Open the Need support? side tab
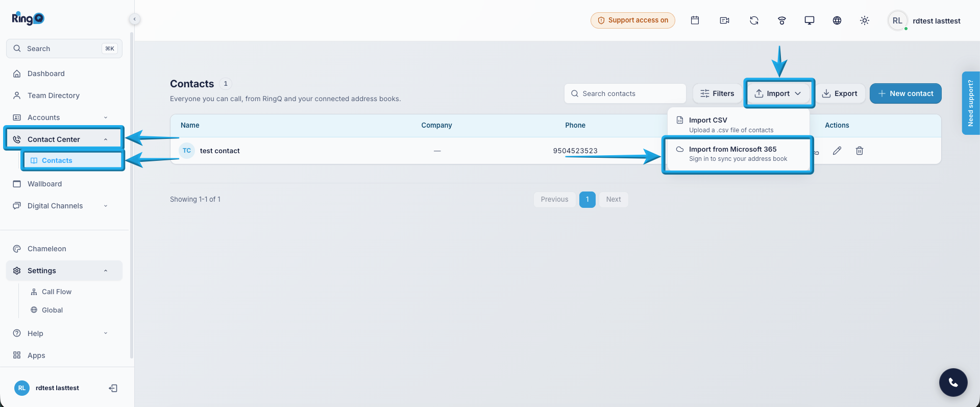The image size is (980, 407). [971, 103]
